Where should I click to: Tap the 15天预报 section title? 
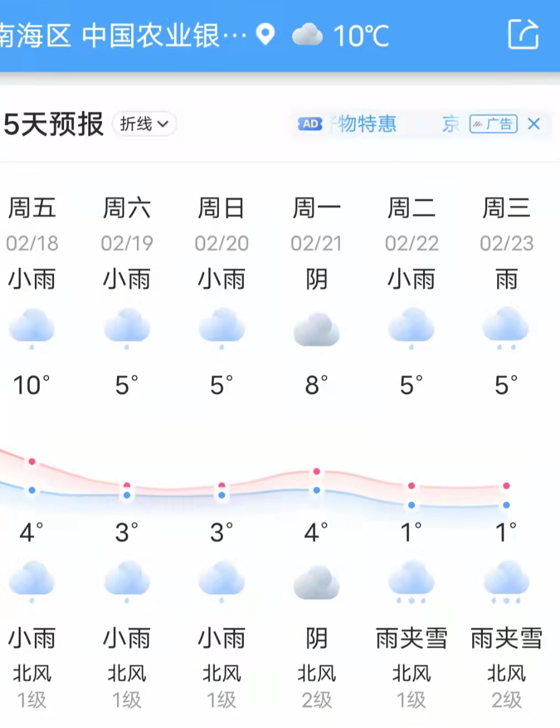pyautogui.click(x=52, y=124)
